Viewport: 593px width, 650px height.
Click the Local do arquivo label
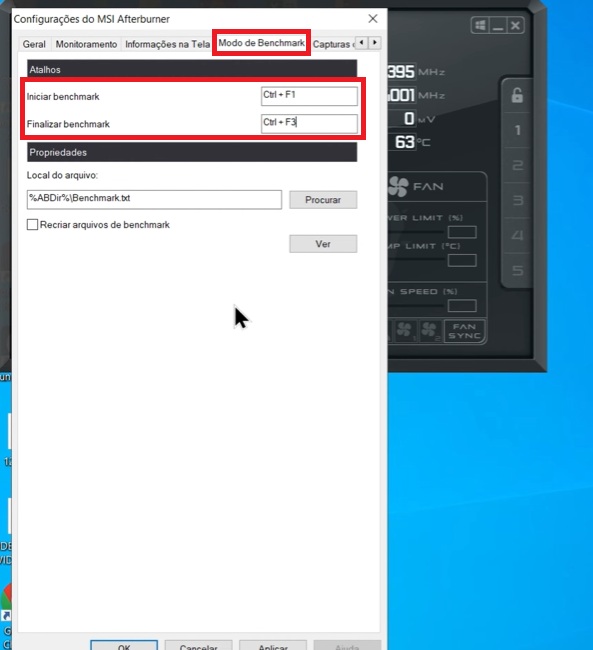[x=62, y=175]
